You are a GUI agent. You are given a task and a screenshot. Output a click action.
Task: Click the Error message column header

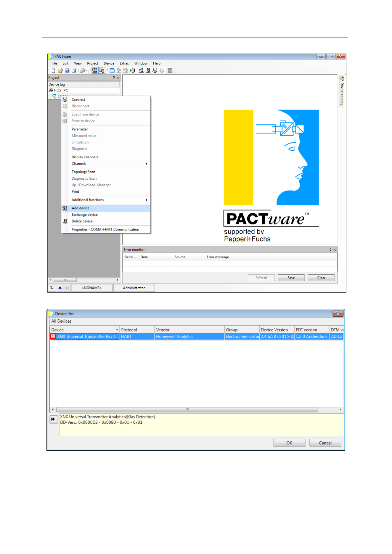point(271,257)
